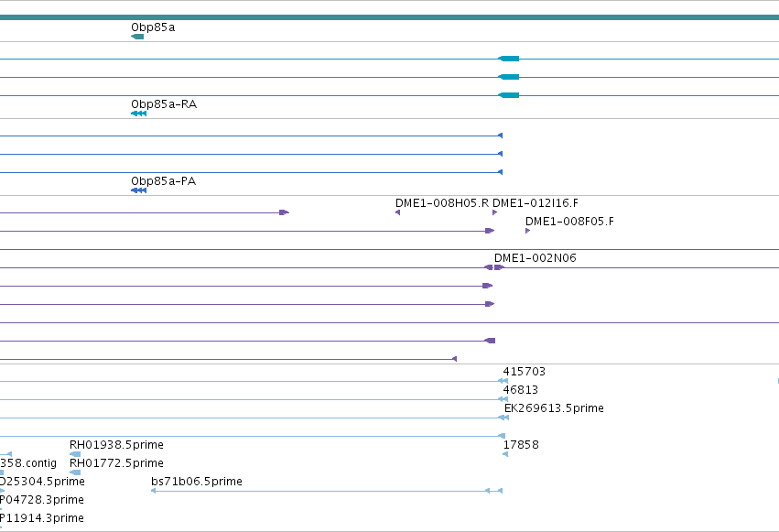Select left arrowhead starting the bs71b06.5prime line
Screen dimensions: 779x532
[154, 492]
